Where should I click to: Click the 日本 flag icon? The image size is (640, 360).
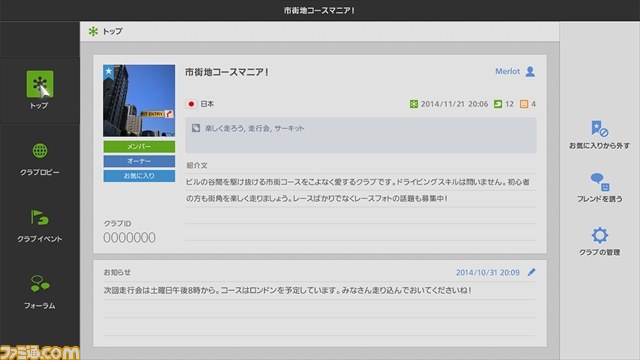191,104
